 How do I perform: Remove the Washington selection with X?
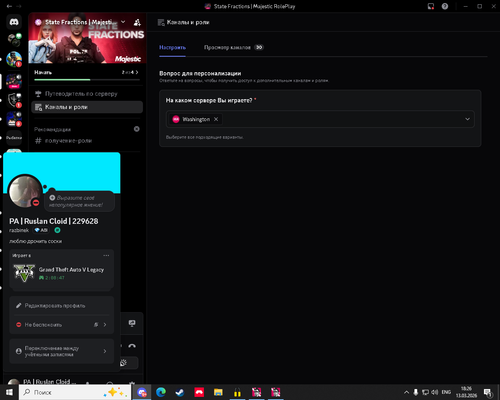click(x=216, y=119)
